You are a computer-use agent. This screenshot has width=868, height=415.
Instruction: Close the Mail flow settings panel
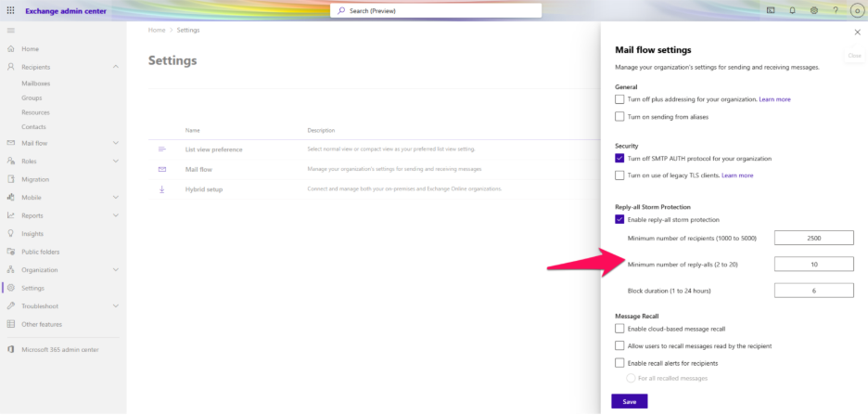pyautogui.click(x=856, y=32)
